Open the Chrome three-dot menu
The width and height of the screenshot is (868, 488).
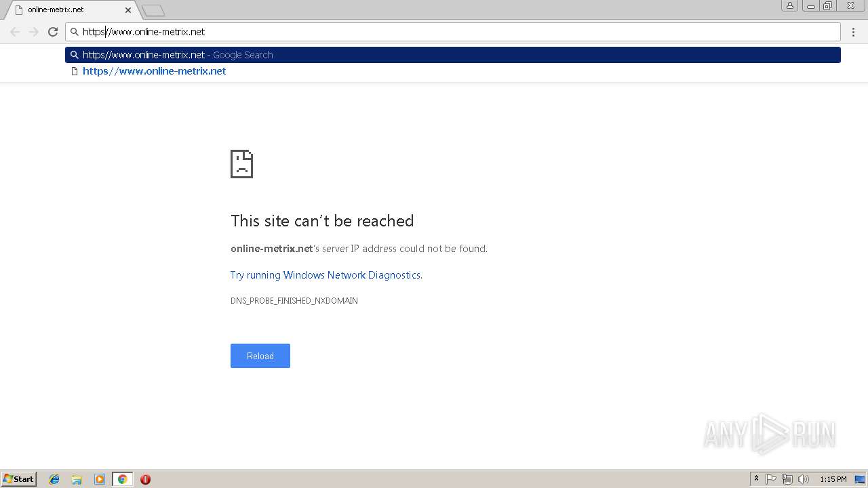[x=853, y=32]
